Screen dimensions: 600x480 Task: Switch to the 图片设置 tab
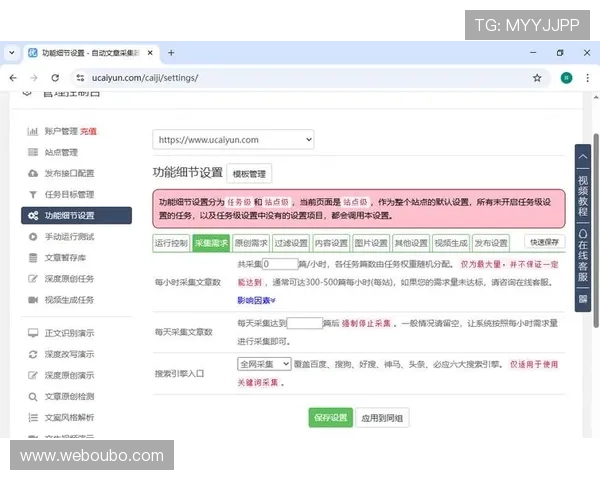click(371, 243)
